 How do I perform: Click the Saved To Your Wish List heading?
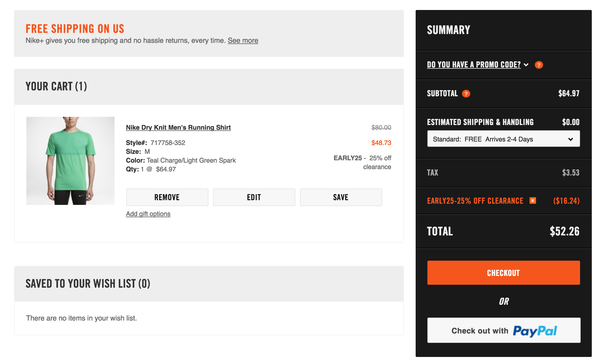[x=88, y=284]
